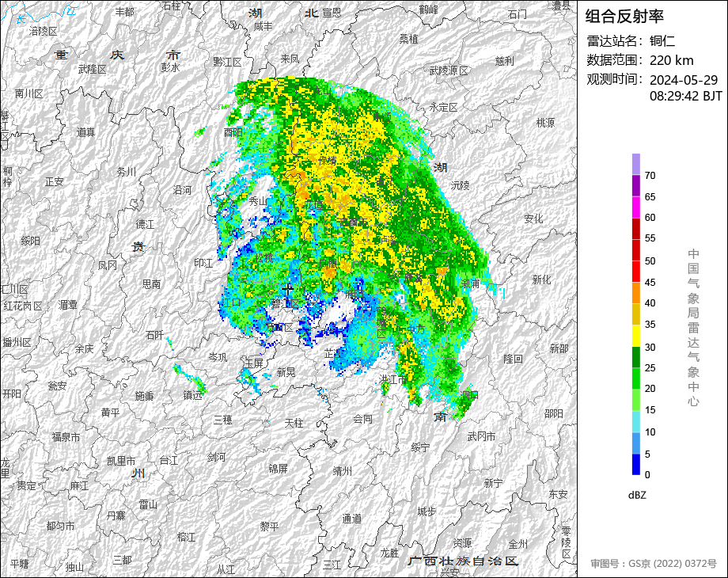Click the radar station name 铜仁
Screen dimensions: 728x578
pyautogui.click(x=662, y=41)
